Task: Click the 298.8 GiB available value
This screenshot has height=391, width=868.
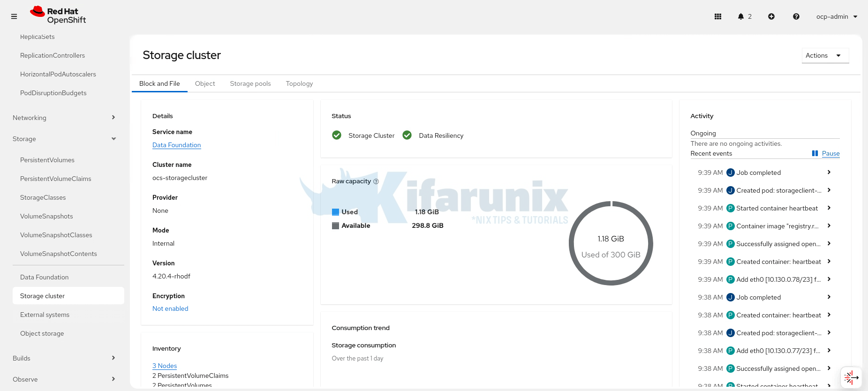Action: coord(428,226)
